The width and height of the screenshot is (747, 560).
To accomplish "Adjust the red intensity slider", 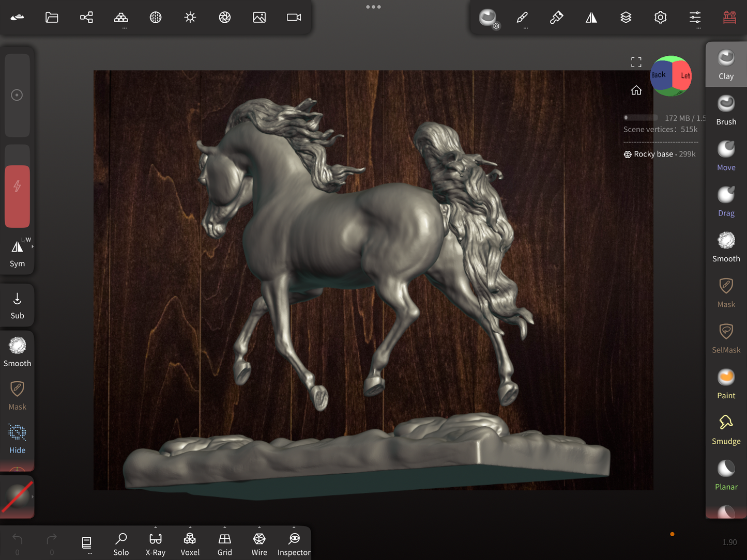I will [17, 196].
